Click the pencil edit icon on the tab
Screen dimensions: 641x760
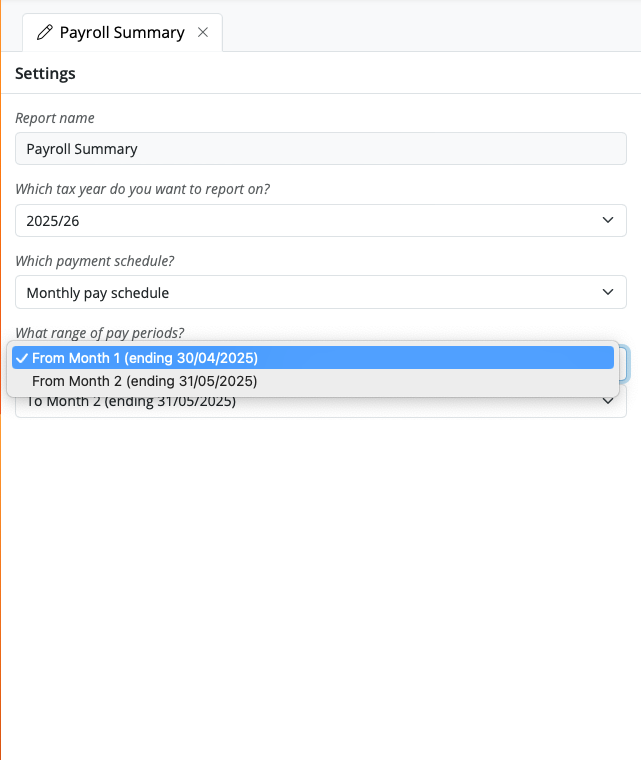point(45,32)
